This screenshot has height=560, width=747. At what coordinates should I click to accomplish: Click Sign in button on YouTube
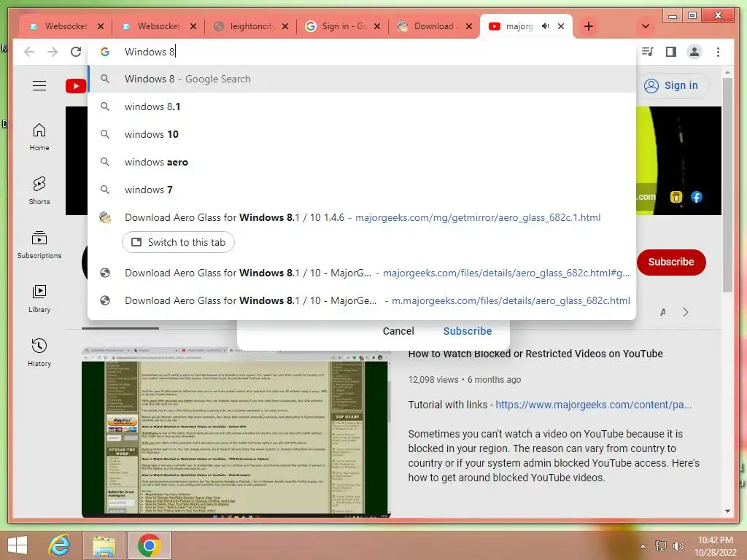pyautogui.click(x=672, y=86)
